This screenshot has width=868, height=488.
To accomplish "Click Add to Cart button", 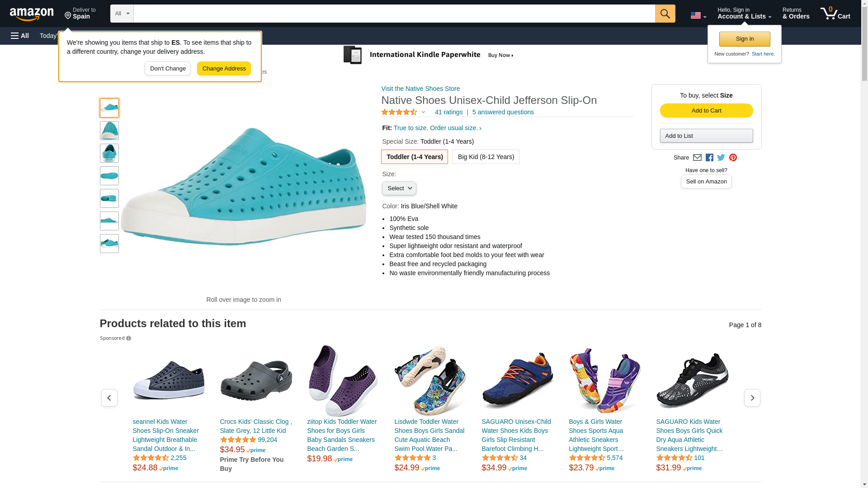I will 706,111.
